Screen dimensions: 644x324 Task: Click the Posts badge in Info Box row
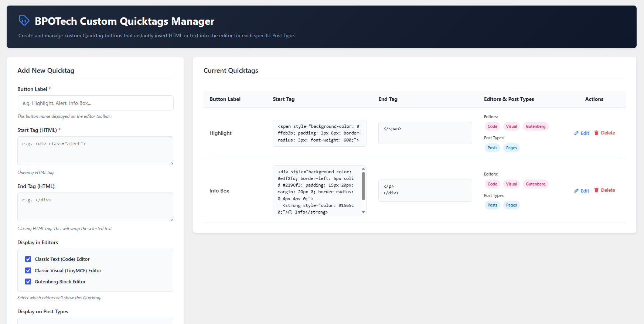tap(492, 205)
